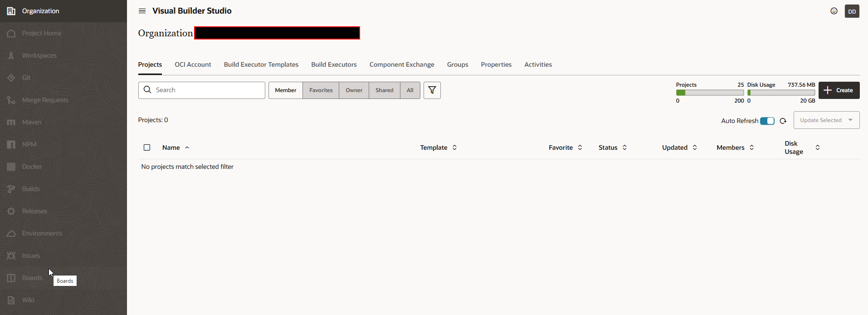Select the Member filter toggle
This screenshot has width=868, height=315.
[286, 90]
